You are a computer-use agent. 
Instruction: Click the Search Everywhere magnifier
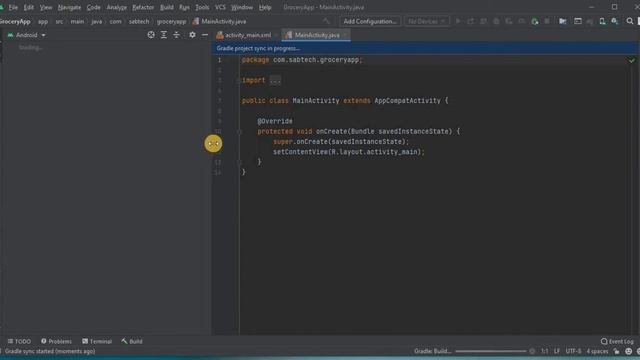(x=630, y=21)
